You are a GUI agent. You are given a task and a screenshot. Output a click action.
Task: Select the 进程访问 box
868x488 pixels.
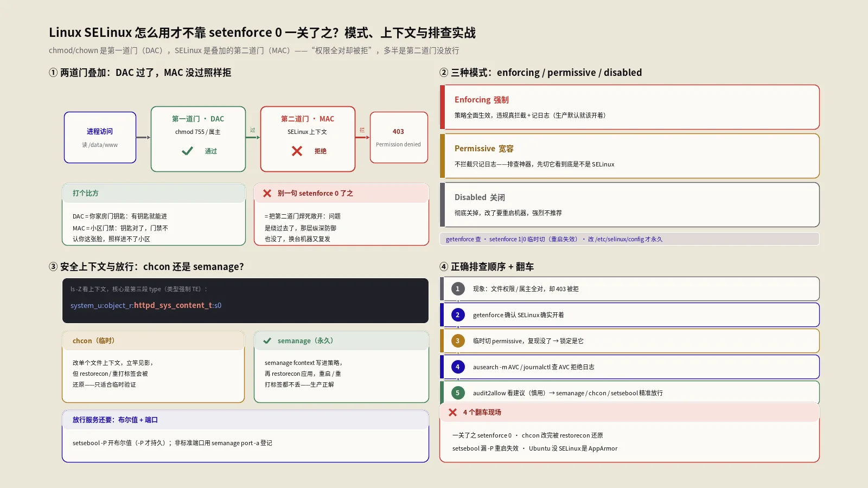coord(100,137)
